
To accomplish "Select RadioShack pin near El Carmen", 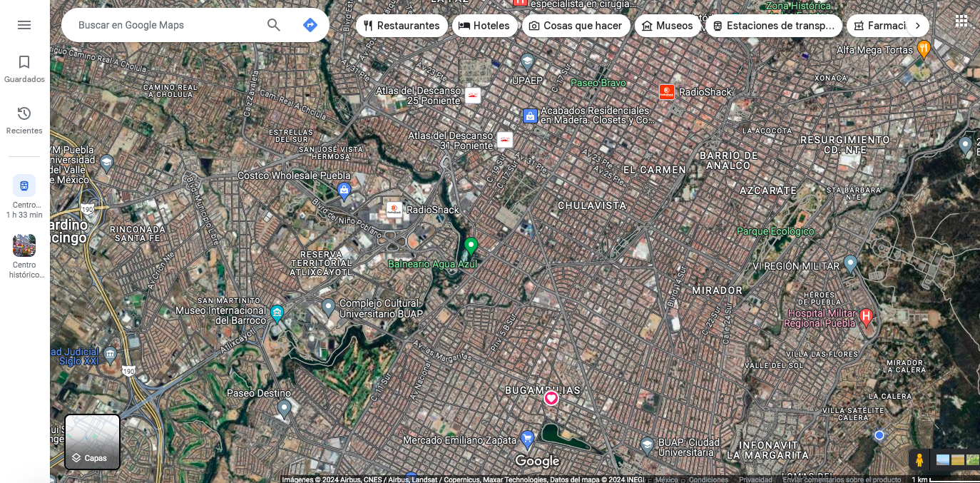I will (667, 92).
